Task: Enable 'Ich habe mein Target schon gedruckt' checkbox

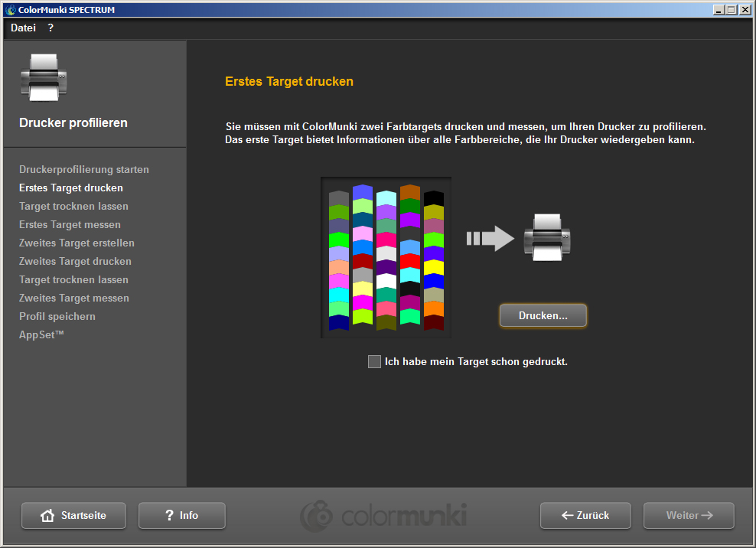Action: pos(374,361)
